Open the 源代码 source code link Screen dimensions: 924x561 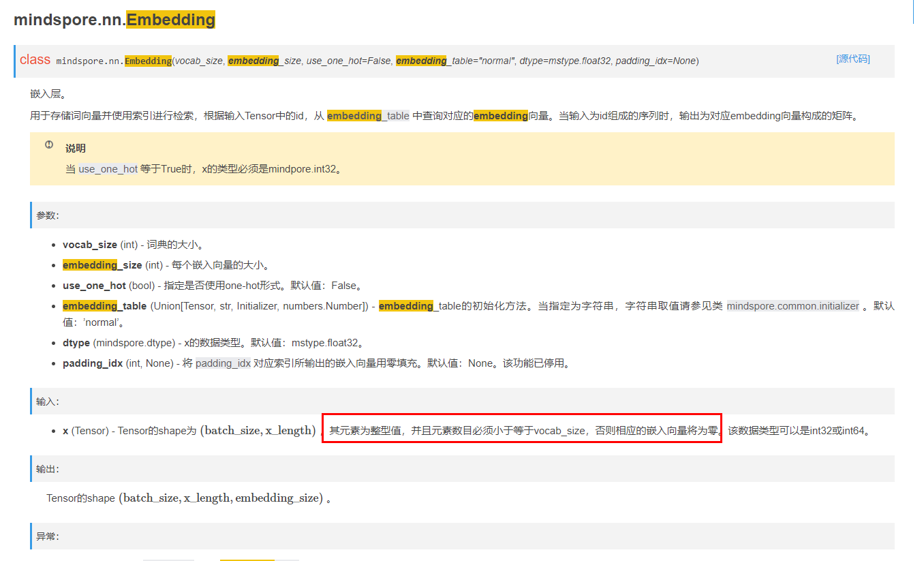coord(853,59)
